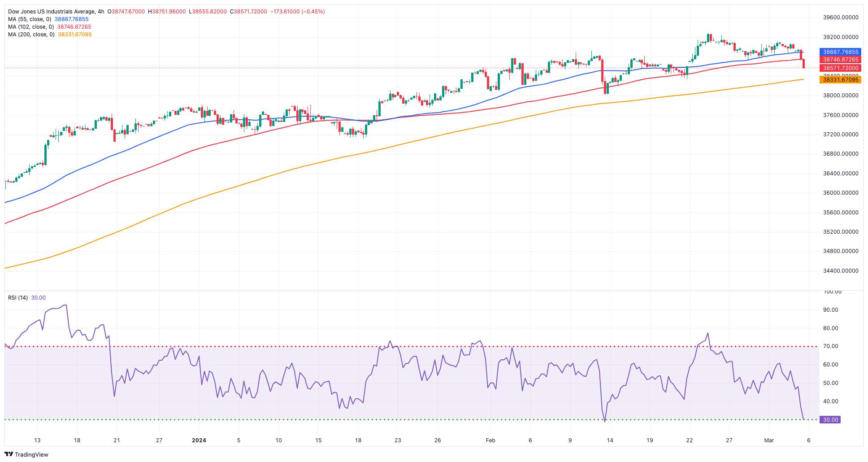Click the 34400.00000 price axis label
Image resolution: width=868 pixels, height=462 pixels.
point(841,271)
